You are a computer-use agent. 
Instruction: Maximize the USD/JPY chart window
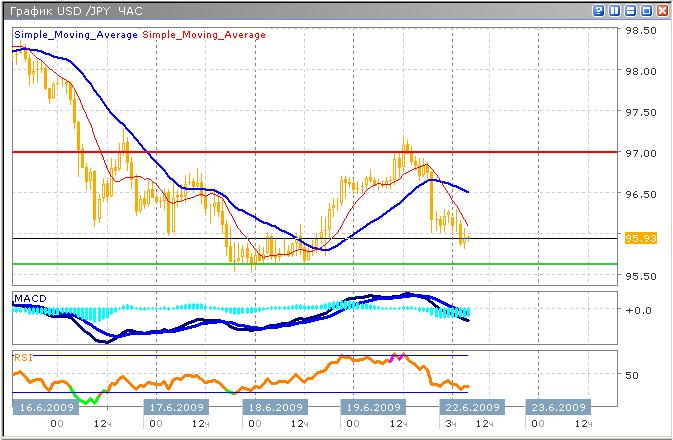coord(646,10)
